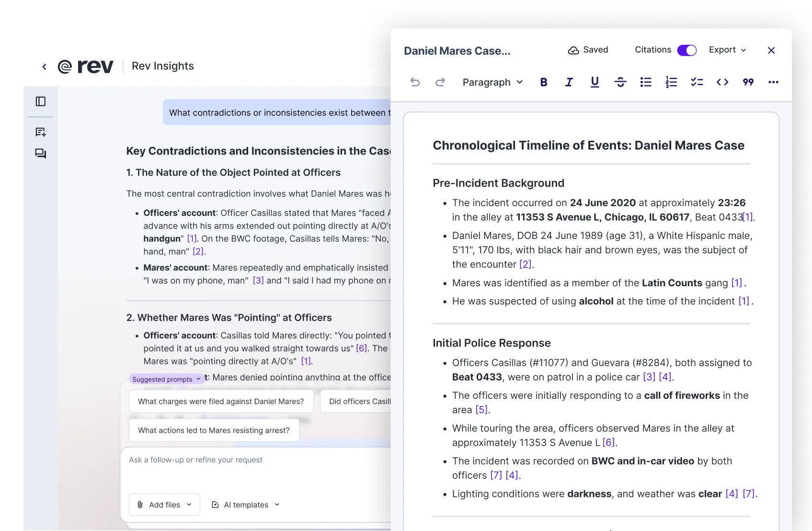Select the 'Did officers Casill...' suggested prompt

[355, 401]
